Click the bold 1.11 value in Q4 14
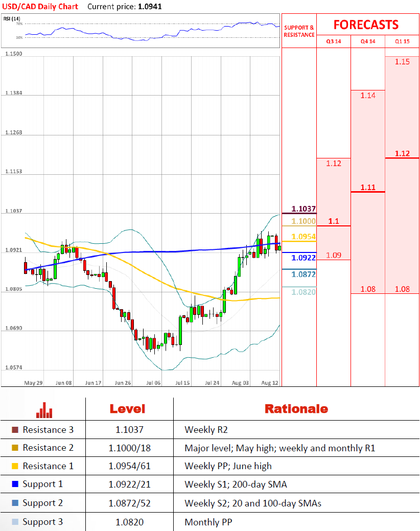This screenshot has height=531, width=420. 368,187
